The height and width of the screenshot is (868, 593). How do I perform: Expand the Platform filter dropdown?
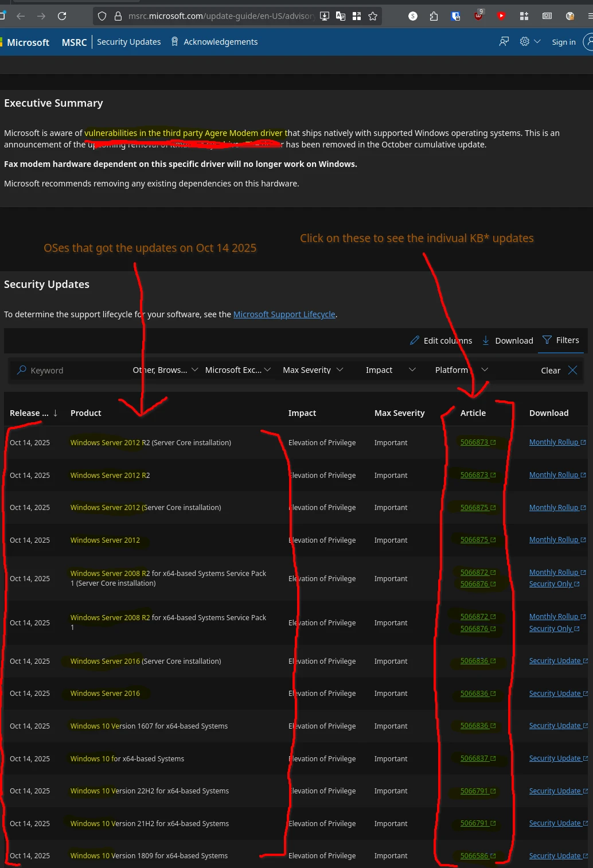(461, 370)
